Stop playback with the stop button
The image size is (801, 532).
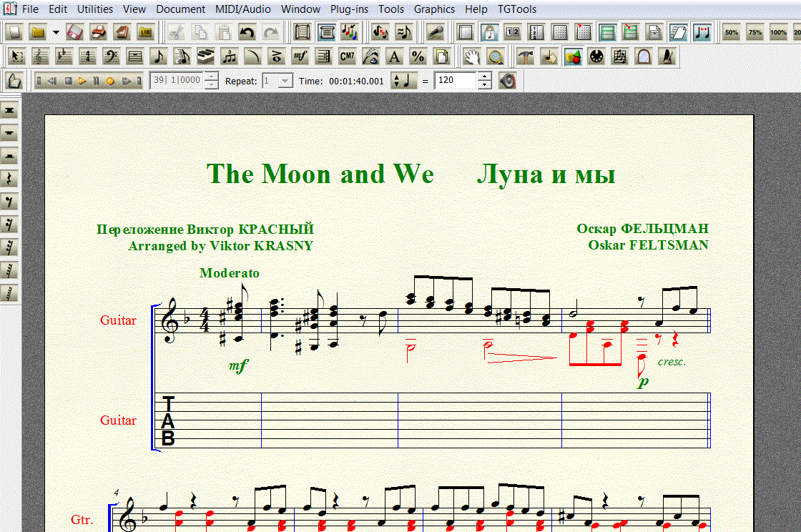point(69,81)
